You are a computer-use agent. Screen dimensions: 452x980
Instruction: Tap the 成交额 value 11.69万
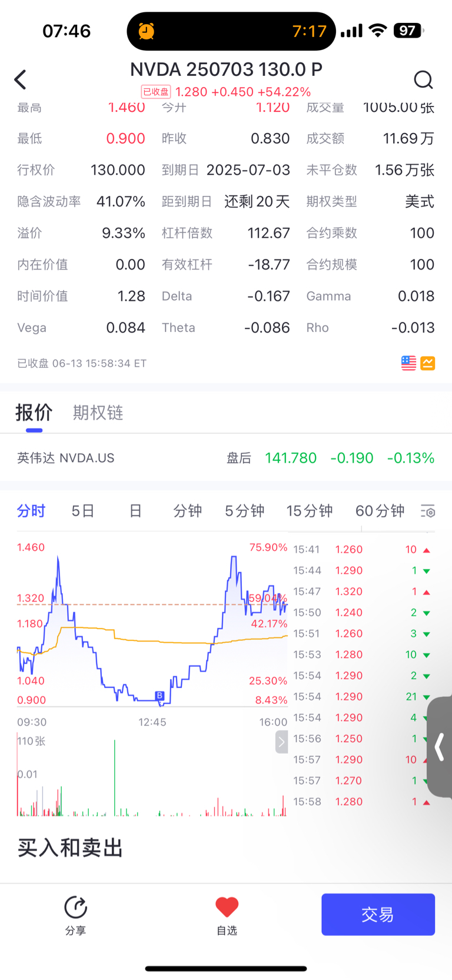point(408,138)
